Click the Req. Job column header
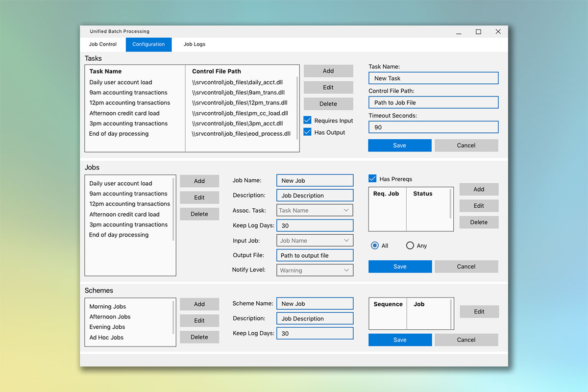 tap(386, 194)
